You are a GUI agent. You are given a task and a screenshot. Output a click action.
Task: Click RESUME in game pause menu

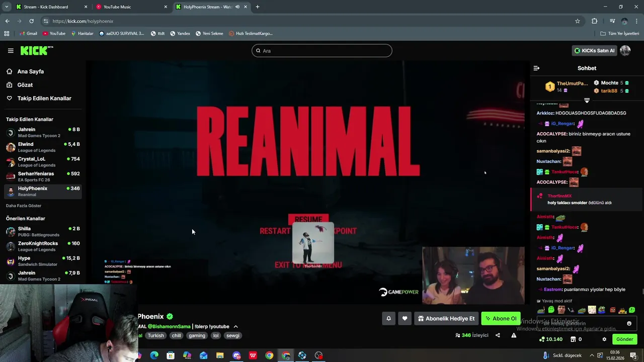(308, 220)
